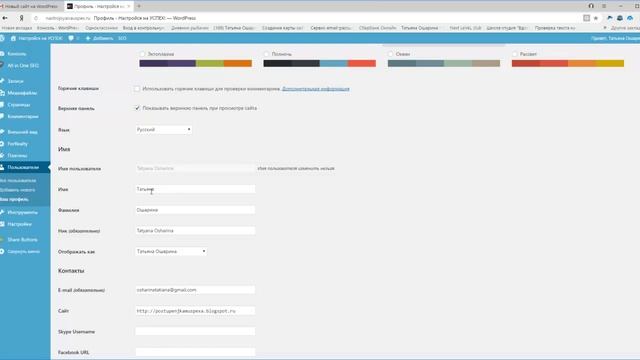Click the Внешний вид brush icon

point(2,132)
